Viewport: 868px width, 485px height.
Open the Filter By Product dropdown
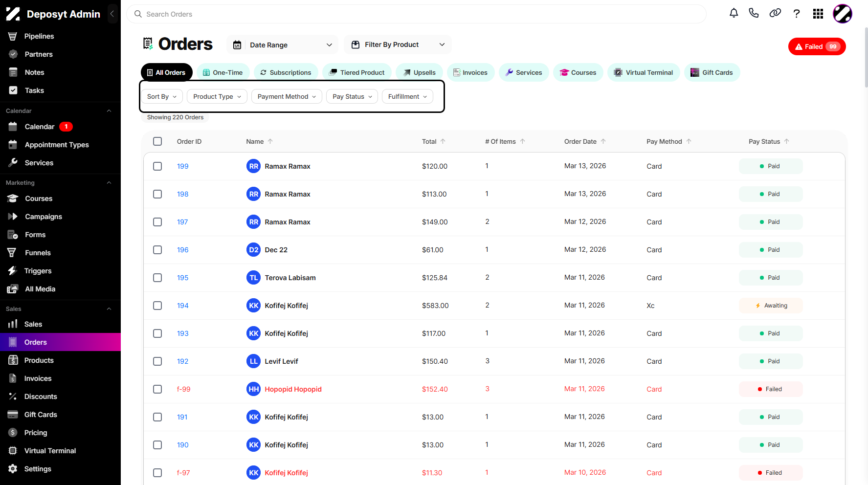click(x=398, y=44)
